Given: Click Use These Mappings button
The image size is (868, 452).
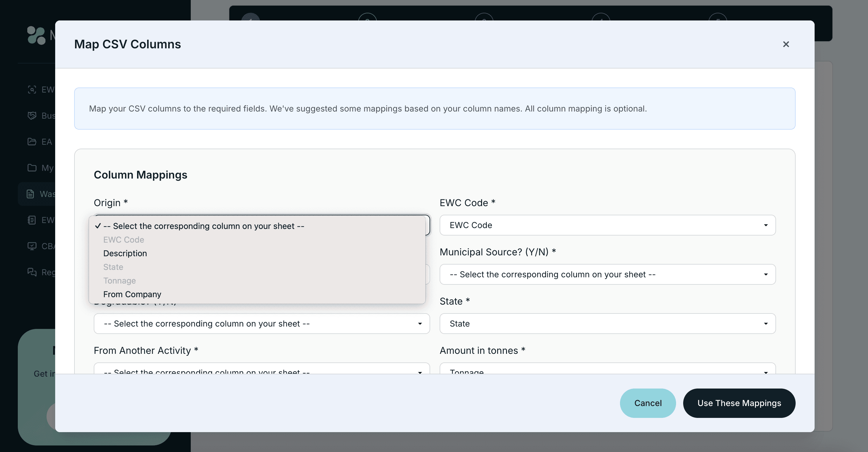Looking at the screenshot, I should (x=739, y=403).
